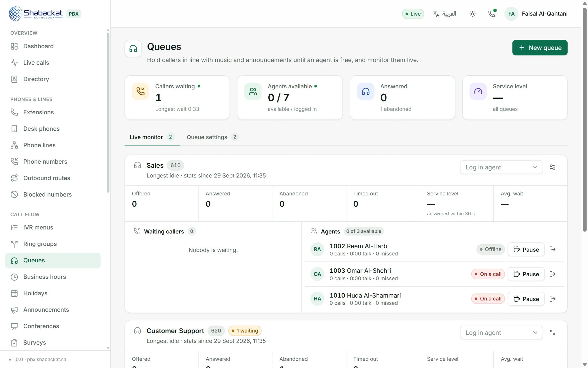Click the Sales queue headphone icon
The image size is (588, 368).
click(x=137, y=165)
